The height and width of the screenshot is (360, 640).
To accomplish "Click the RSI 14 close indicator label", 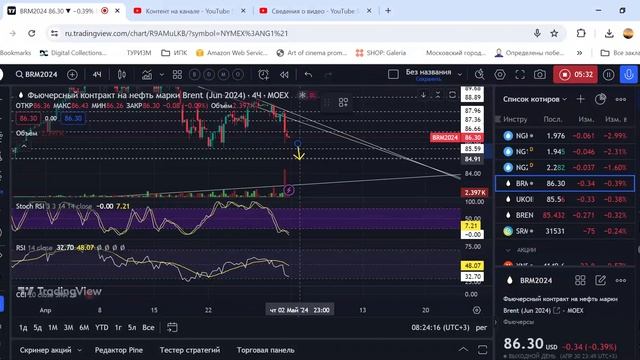I will pos(34,248).
